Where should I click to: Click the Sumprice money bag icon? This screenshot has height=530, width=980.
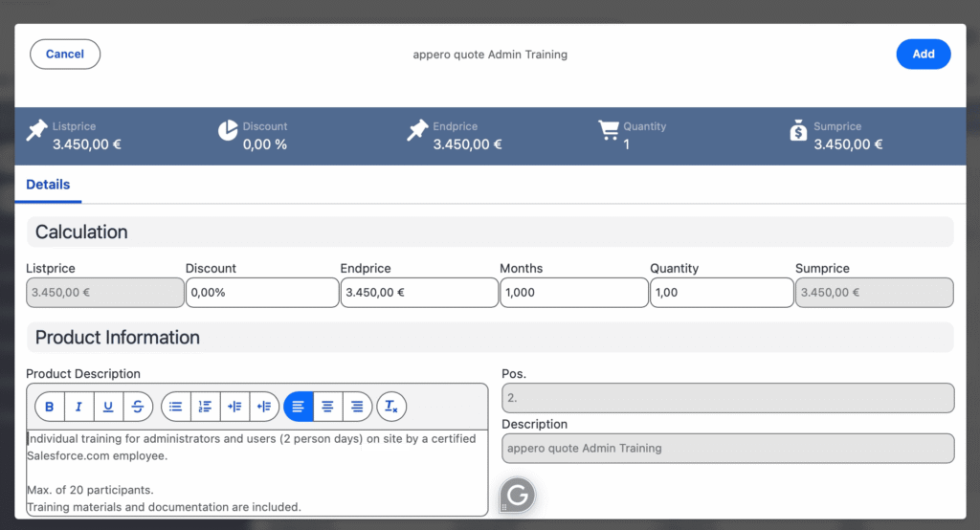coord(798,130)
